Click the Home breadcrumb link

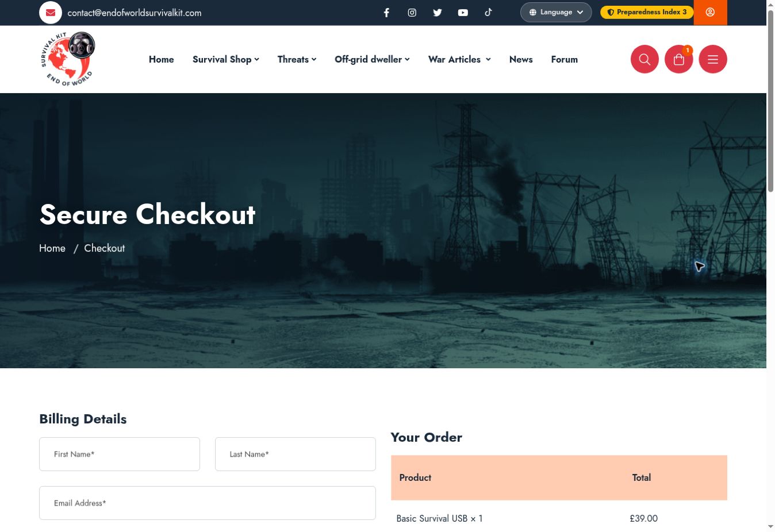[x=52, y=248]
